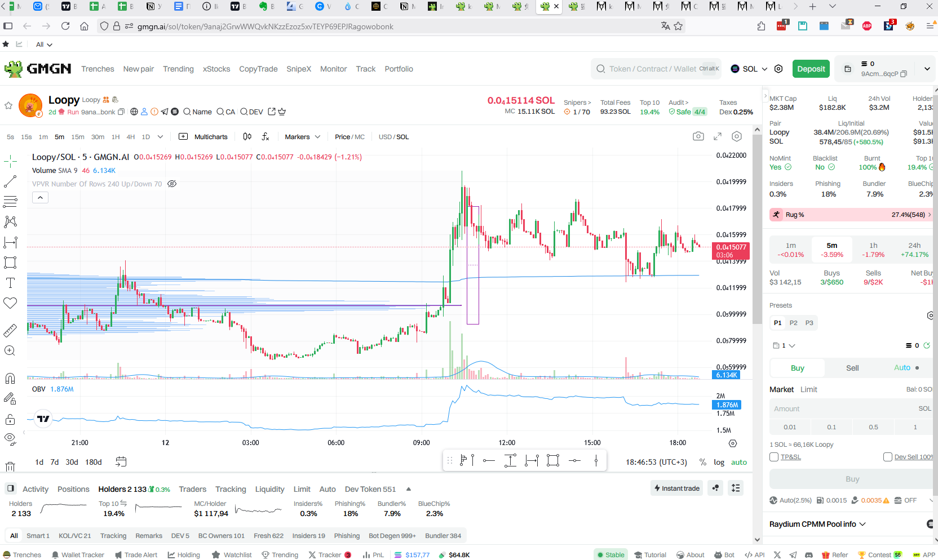Open more timeframe intervals dropdown
Image resolution: width=938 pixels, height=560 pixels.
pos(160,137)
